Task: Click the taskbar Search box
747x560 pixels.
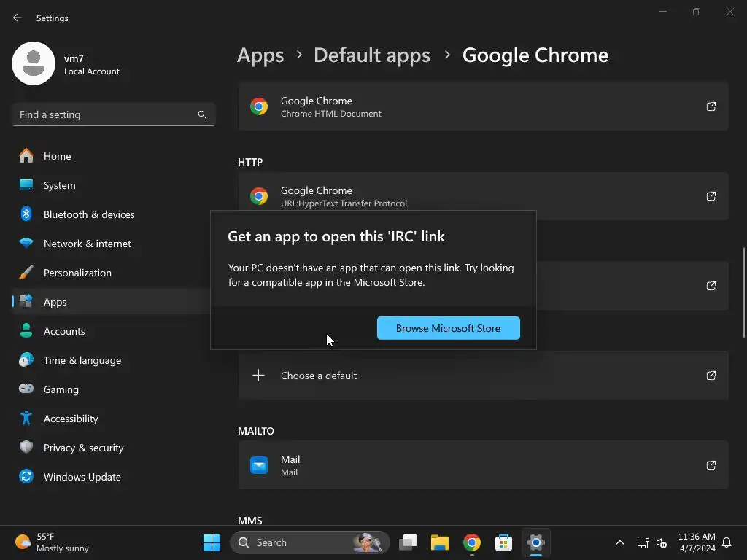Action: point(309,542)
